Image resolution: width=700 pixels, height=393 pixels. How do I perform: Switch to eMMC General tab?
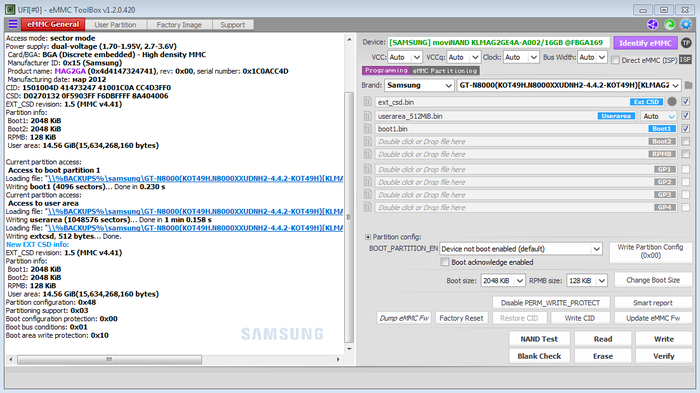coord(53,25)
